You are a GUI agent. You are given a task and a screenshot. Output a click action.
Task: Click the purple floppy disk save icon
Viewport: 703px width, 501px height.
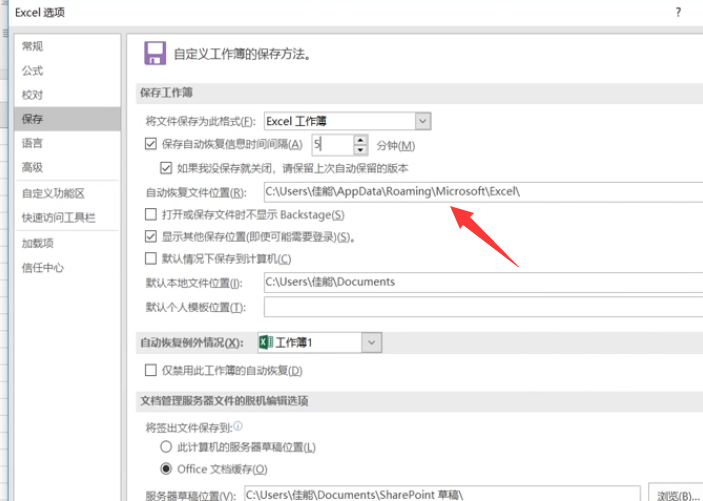[x=155, y=53]
